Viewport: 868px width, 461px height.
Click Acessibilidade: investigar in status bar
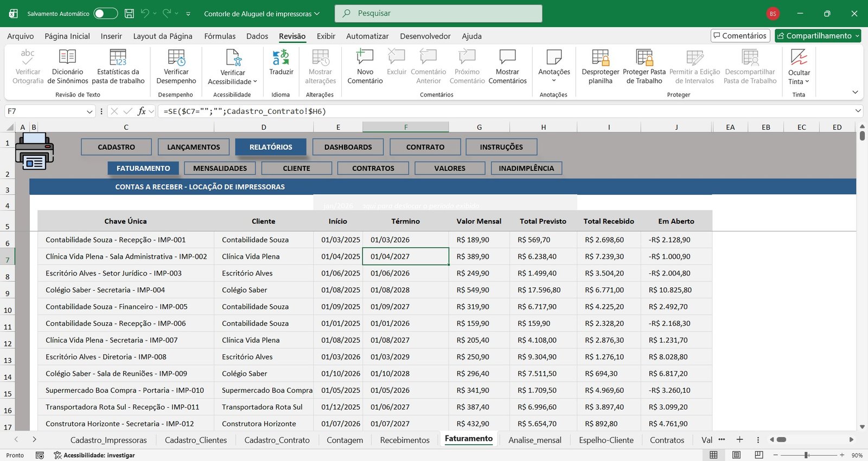(94, 455)
